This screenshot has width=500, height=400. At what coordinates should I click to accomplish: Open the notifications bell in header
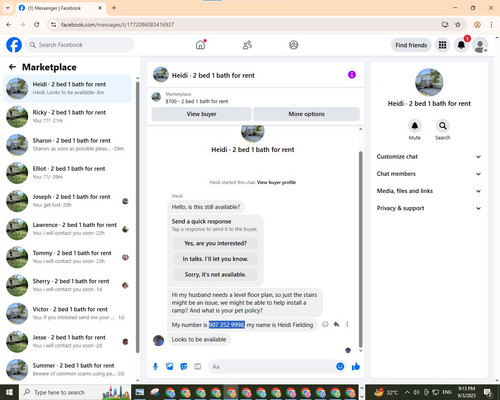[x=461, y=45]
